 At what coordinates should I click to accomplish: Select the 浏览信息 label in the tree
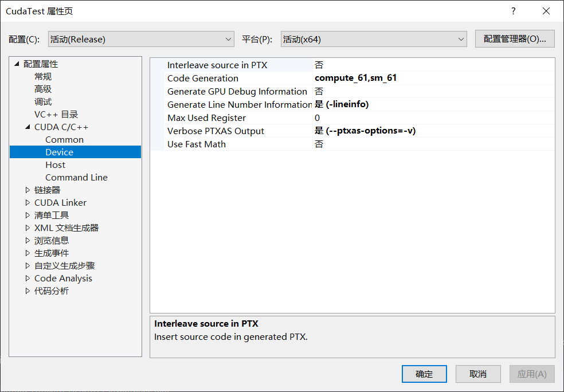pos(52,240)
